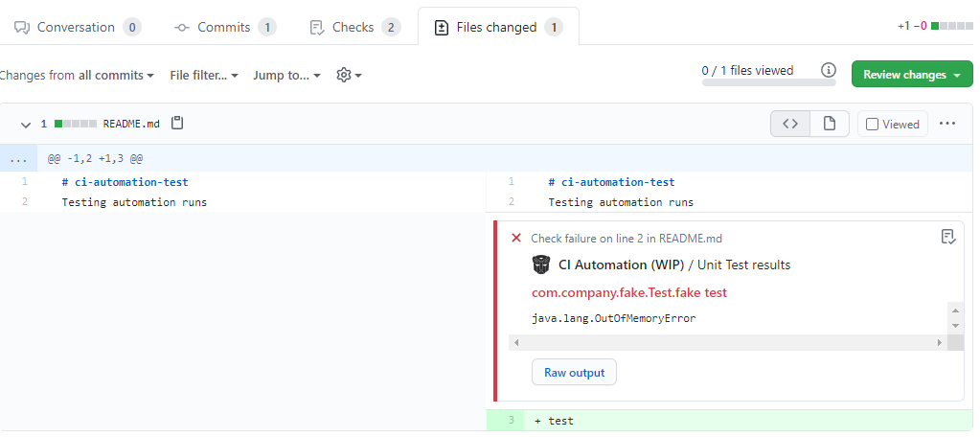
Task: Click the red X check failure icon
Action: [516, 238]
